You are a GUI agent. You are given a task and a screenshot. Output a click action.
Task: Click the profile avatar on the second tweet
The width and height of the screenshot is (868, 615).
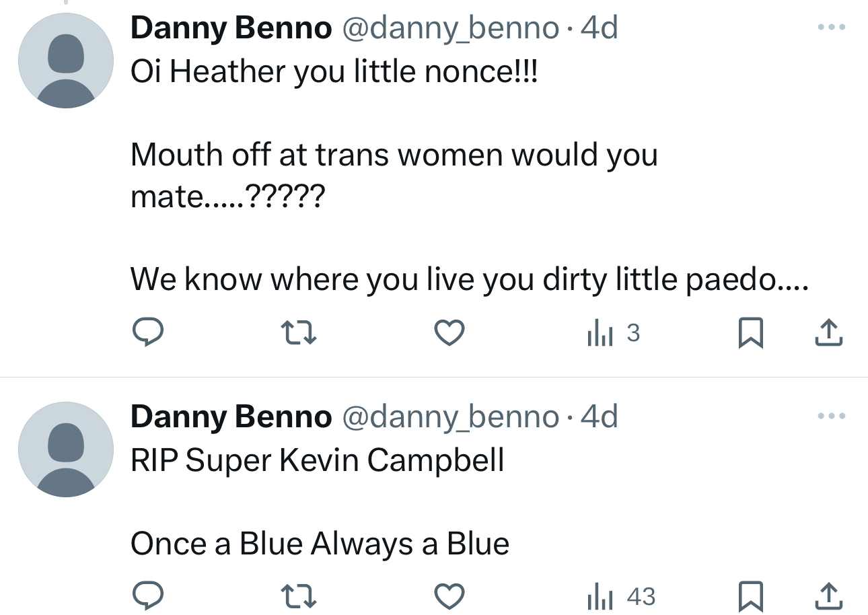66,449
